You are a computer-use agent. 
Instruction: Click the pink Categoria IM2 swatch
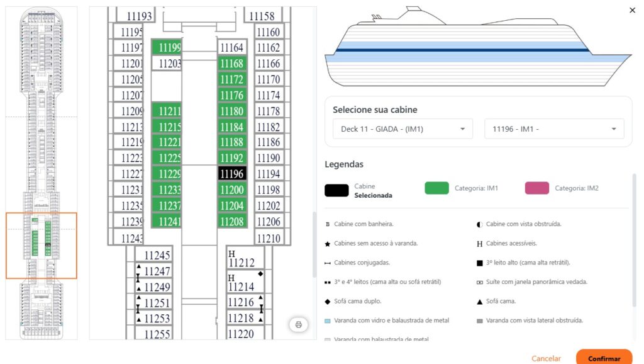pos(537,188)
